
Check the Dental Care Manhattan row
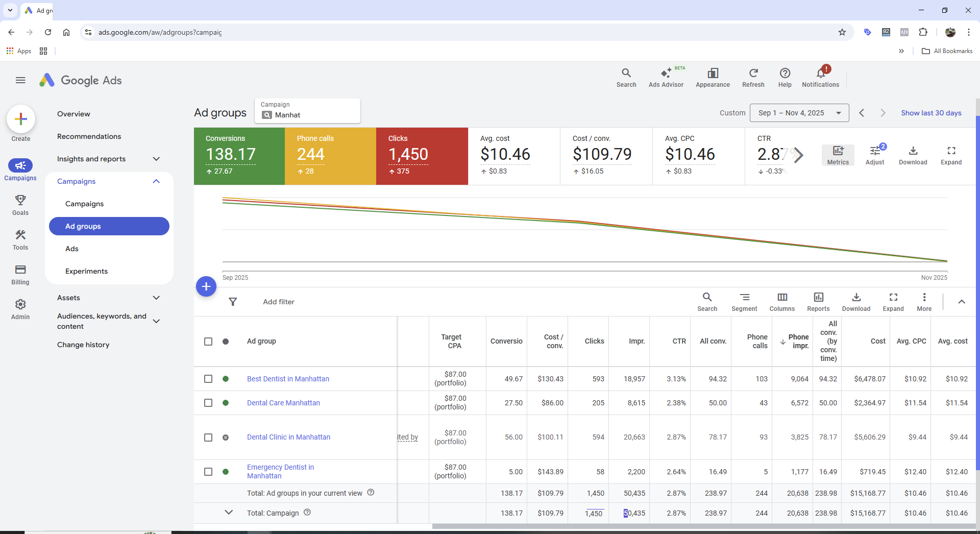(x=208, y=403)
